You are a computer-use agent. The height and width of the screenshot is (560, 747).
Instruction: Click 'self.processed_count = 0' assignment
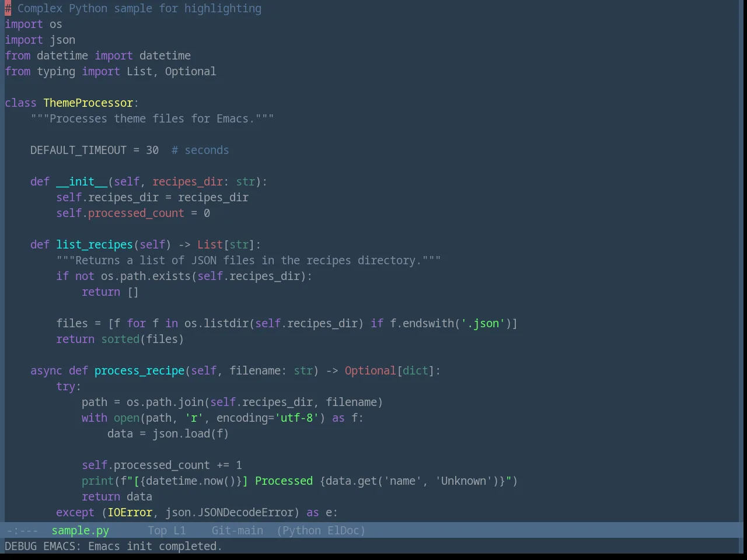133,213
